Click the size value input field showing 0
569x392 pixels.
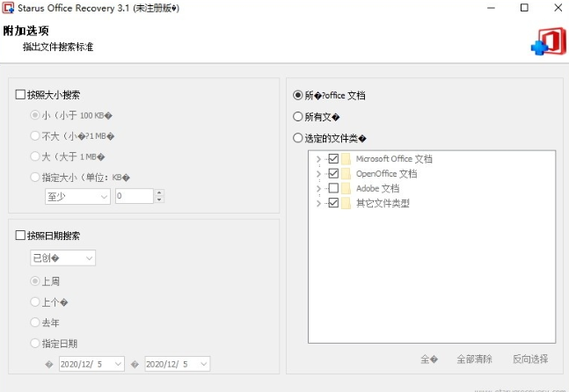pos(135,196)
